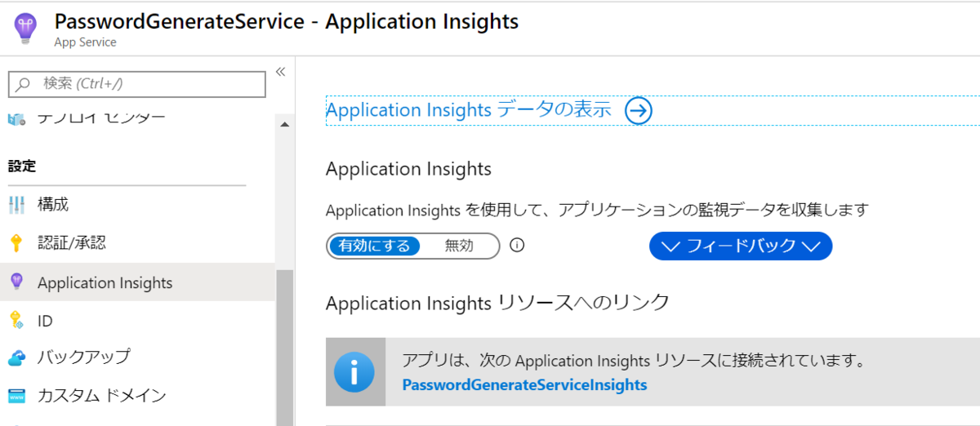Open Application Insights データの表示 link
Screen dimensions: 980x426
click(468, 110)
